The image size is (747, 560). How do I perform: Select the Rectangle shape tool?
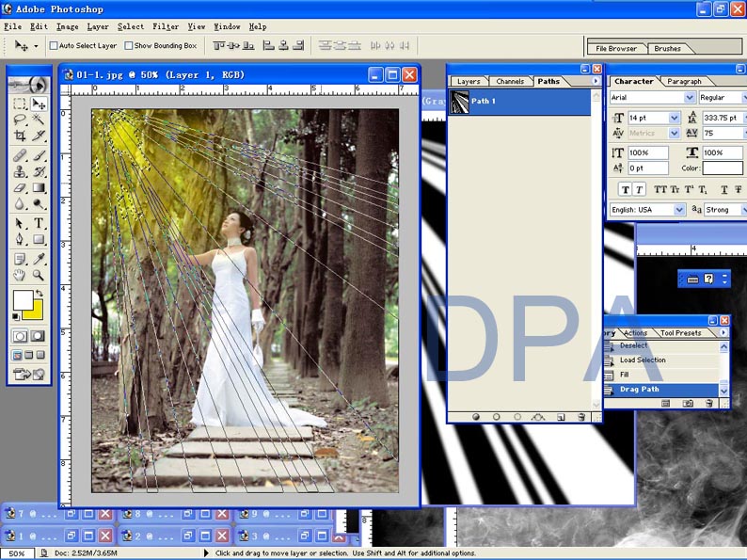39,239
